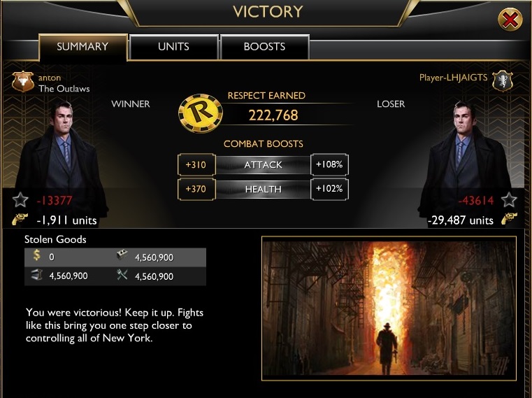Click the Attack combat boost bar
The image size is (532, 398).
coord(264,164)
